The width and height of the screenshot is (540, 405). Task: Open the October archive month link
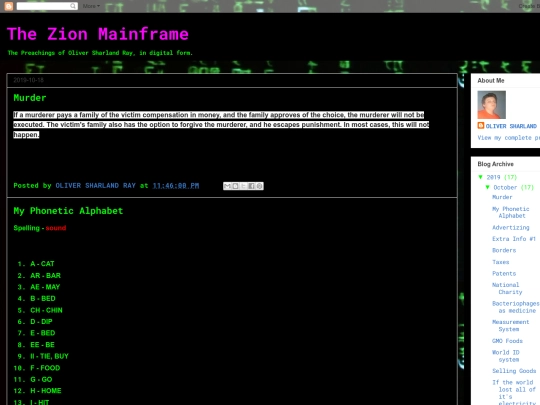click(x=505, y=187)
